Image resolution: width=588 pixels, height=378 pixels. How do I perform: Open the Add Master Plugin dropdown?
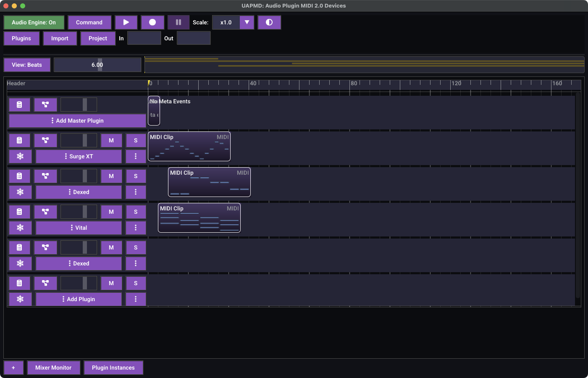coord(77,121)
